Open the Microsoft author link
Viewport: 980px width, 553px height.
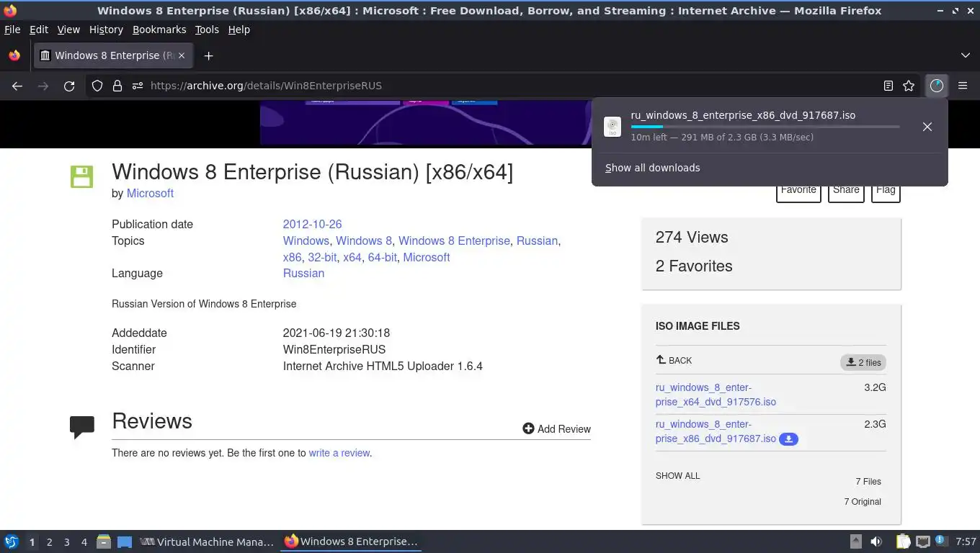click(x=150, y=194)
